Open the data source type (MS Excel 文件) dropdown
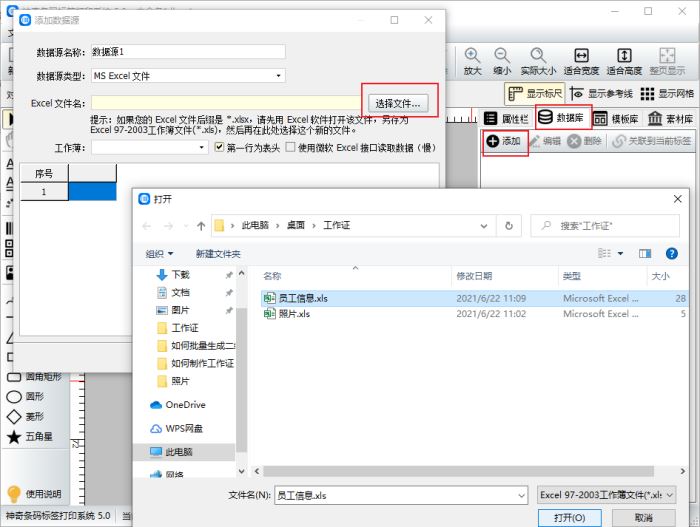 coord(188,75)
